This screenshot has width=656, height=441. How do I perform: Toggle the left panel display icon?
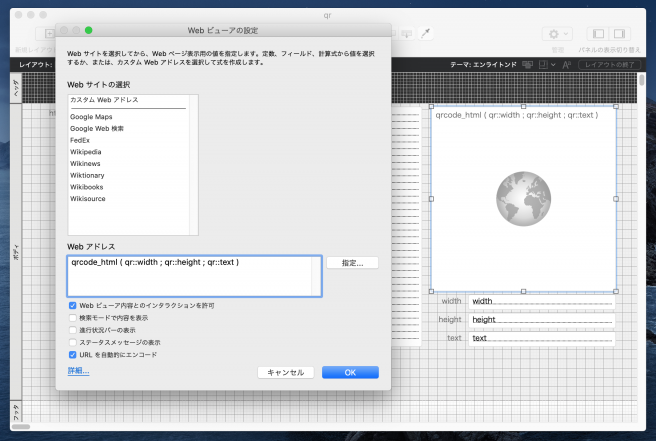pyautogui.click(x=598, y=34)
